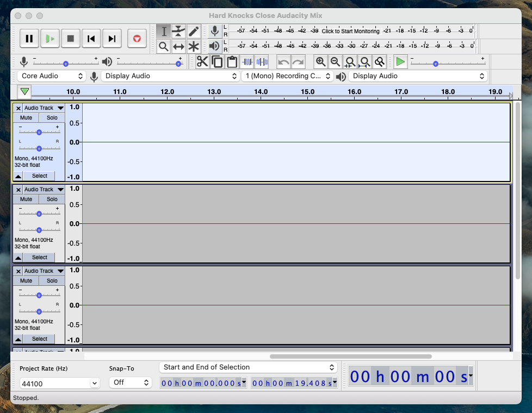Image resolution: width=532 pixels, height=413 pixels.
Task: Open the Snap-To Off dropdown
Action: 131,383
